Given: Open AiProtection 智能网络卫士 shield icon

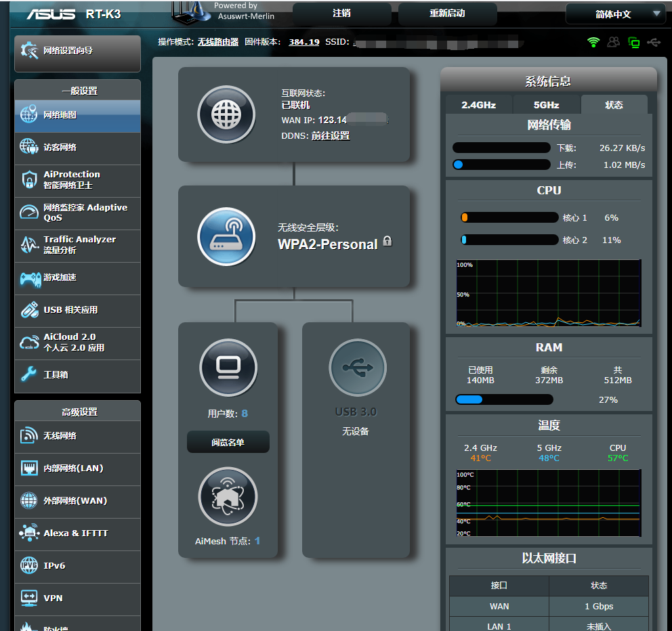Looking at the screenshot, I should 28,179.
